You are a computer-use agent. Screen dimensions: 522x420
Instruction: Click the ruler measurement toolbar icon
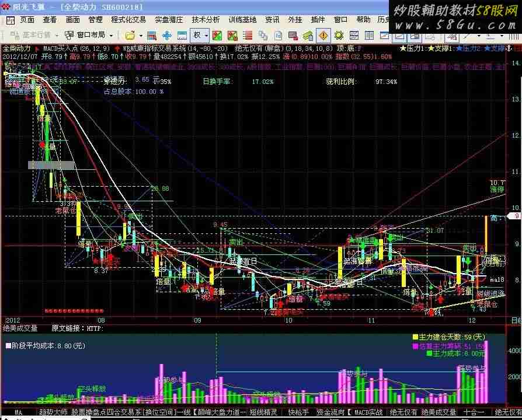pyautogui.click(x=182, y=36)
